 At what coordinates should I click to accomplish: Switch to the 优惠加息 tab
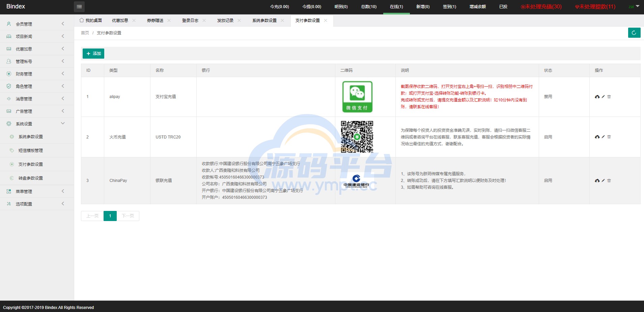[120, 21]
